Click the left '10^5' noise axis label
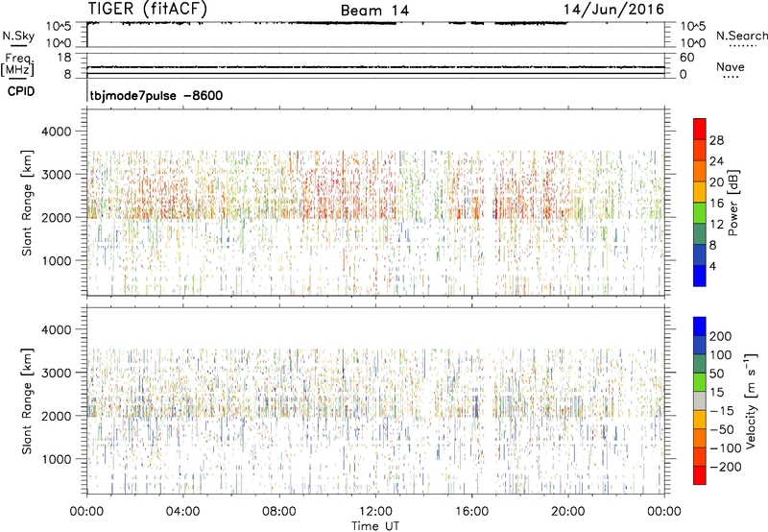This screenshot has width=768, height=532. pos(59,27)
